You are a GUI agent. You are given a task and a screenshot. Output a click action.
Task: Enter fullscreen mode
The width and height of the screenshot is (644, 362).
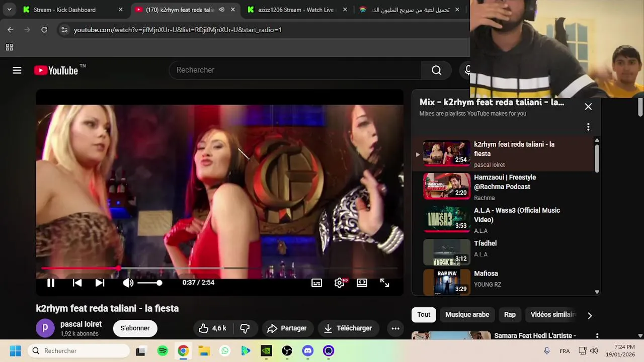tap(384, 283)
